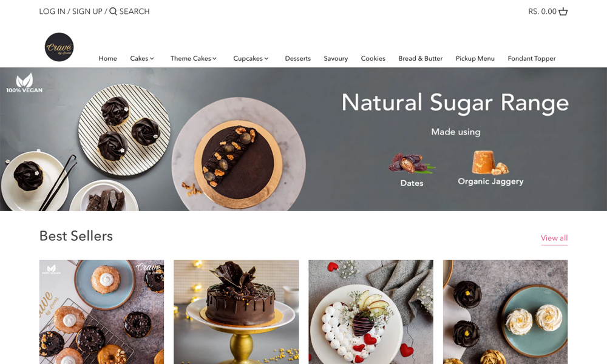Click the Crave round logo
Viewport: 607px width, 364px height.
59,47
